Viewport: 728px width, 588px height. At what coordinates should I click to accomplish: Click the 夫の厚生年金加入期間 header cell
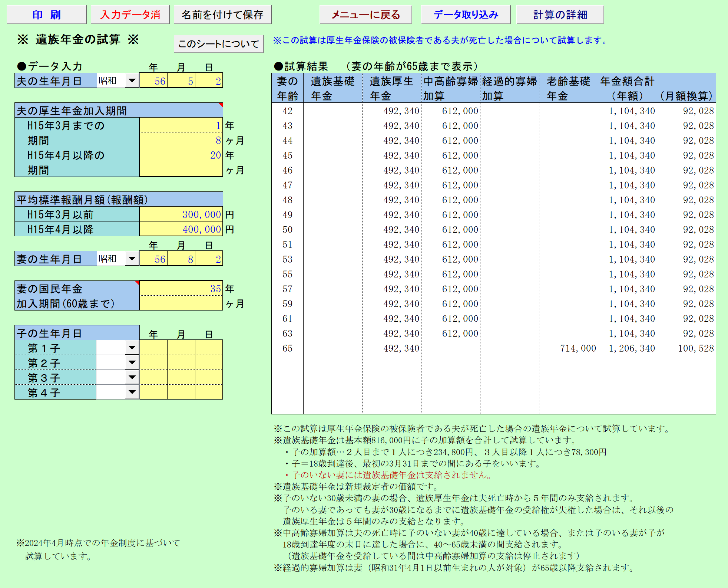point(119,110)
